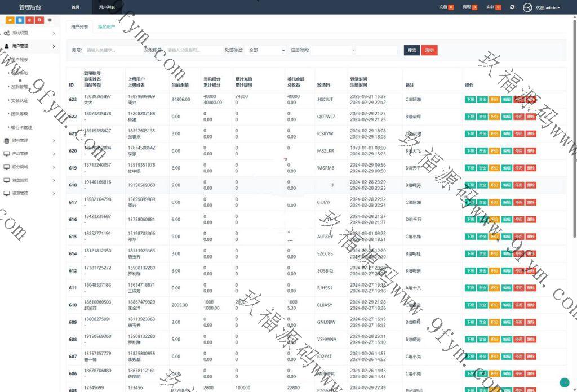Click the 搜索 search button
577x392 pixels.
[412, 50]
